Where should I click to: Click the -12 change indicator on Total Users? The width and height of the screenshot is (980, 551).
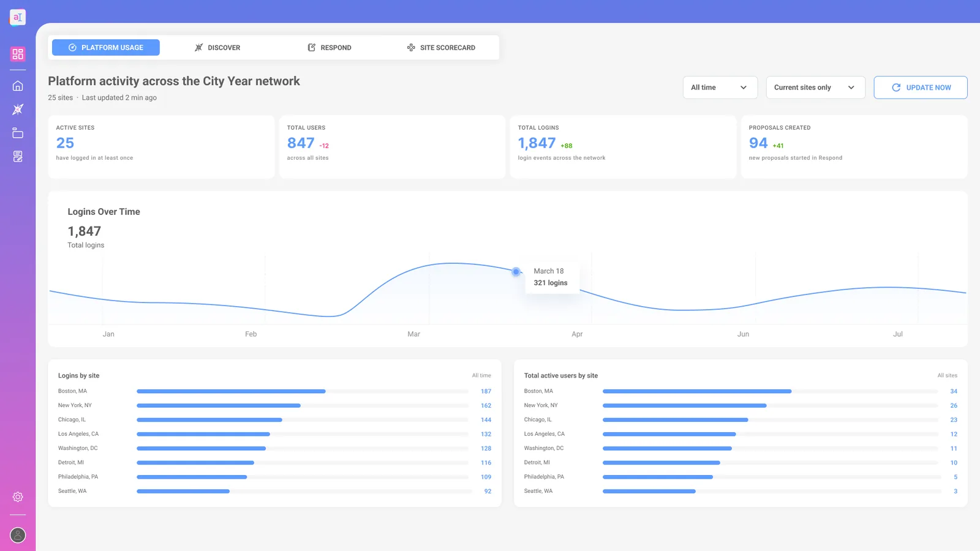point(324,146)
